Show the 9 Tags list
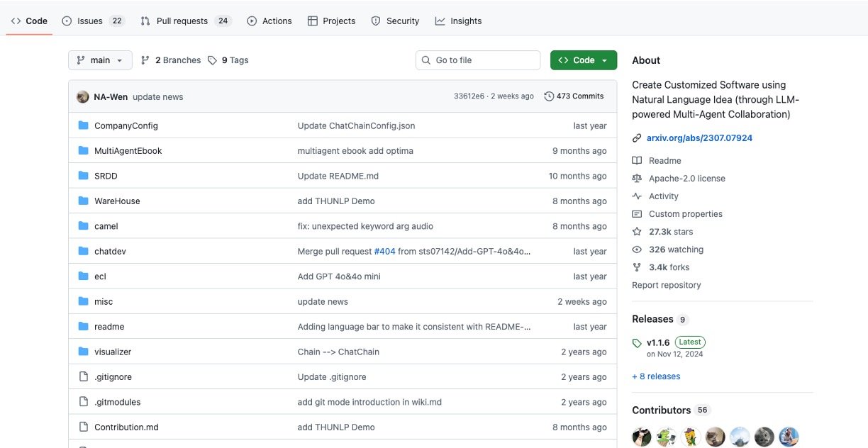The image size is (868, 448). coord(228,60)
